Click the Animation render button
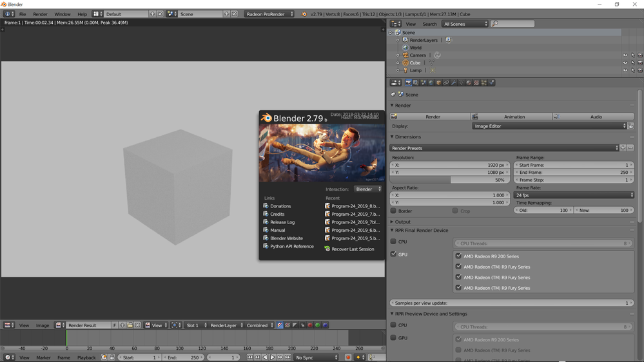 click(512, 117)
